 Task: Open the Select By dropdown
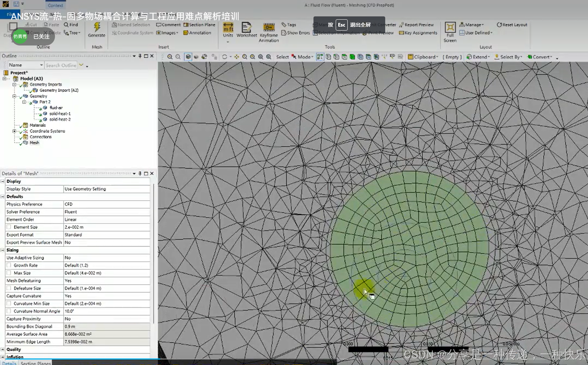click(508, 57)
